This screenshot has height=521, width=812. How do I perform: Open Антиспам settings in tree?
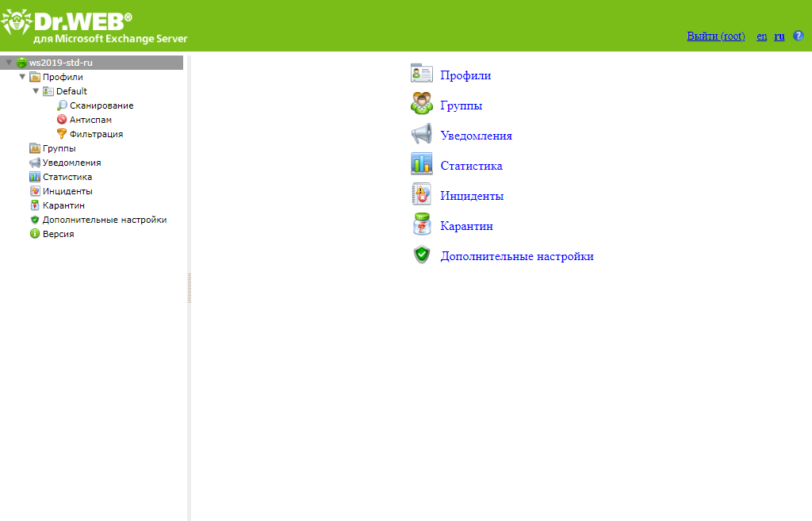[x=90, y=120]
